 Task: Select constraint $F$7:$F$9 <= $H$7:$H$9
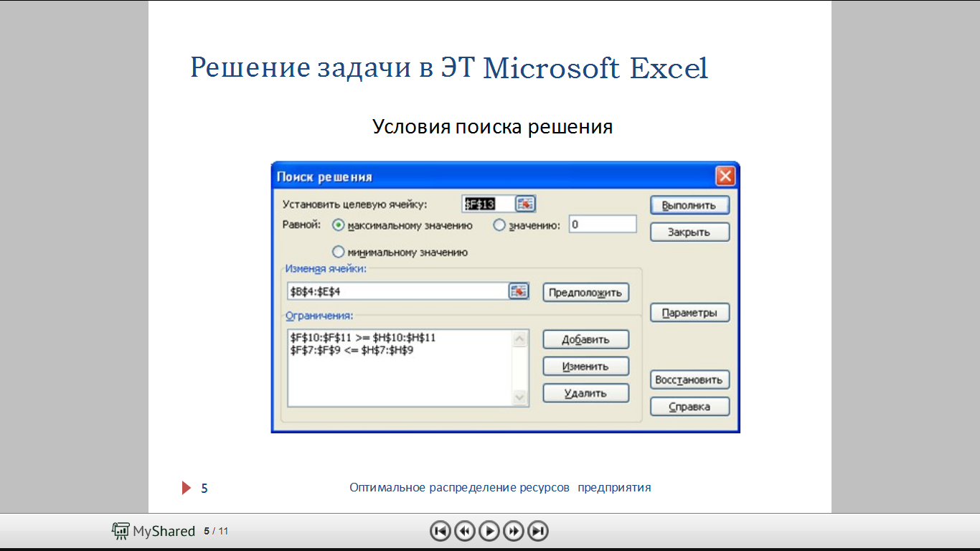coord(352,350)
